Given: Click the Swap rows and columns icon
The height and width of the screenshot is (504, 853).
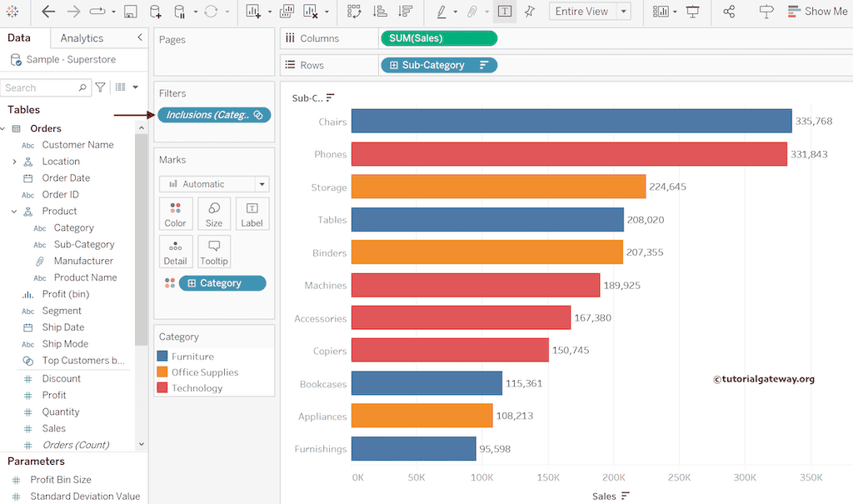Looking at the screenshot, I should tap(354, 12).
